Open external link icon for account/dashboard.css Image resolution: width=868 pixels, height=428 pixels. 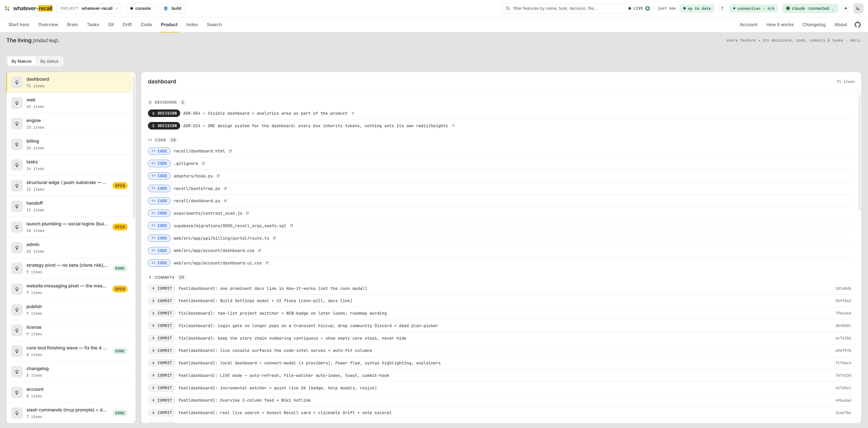tap(259, 251)
